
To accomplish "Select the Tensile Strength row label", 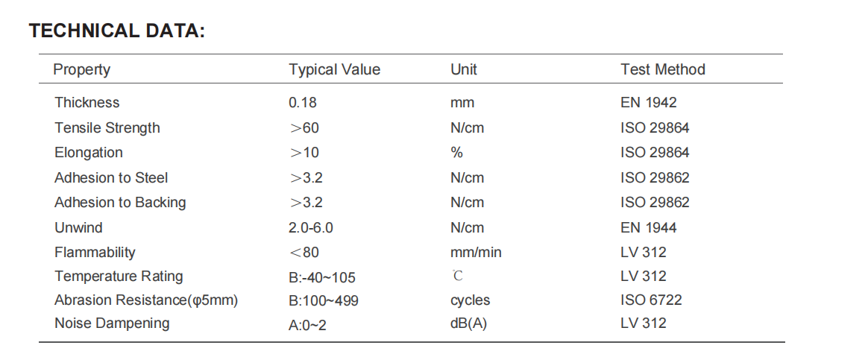I will point(107,128).
